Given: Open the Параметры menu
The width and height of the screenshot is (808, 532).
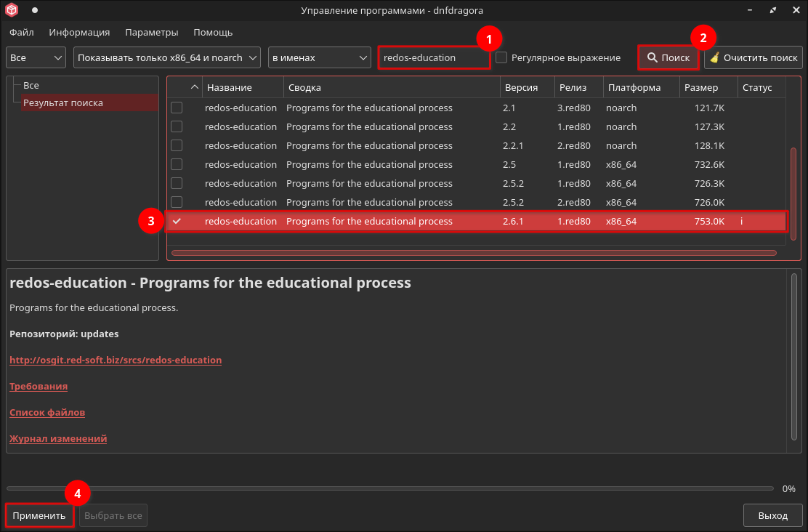Looking at the screenshot, I should tap(151, 32).
